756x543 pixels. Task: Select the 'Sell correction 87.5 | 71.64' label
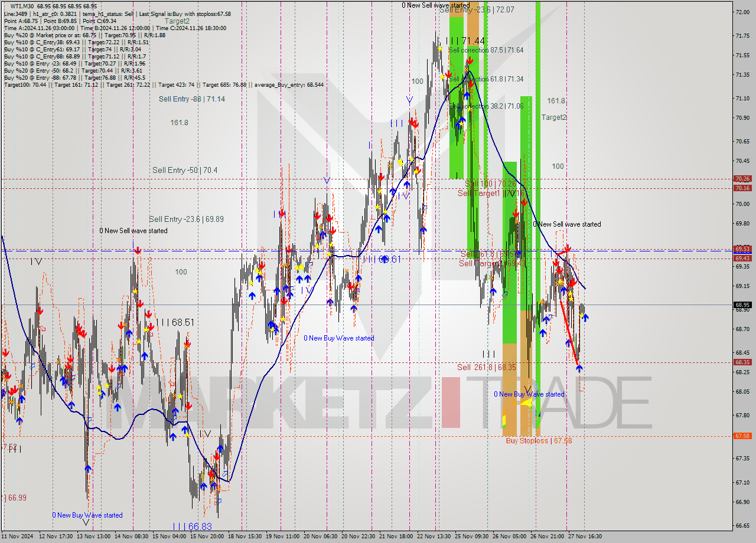[x=486, y=50]
